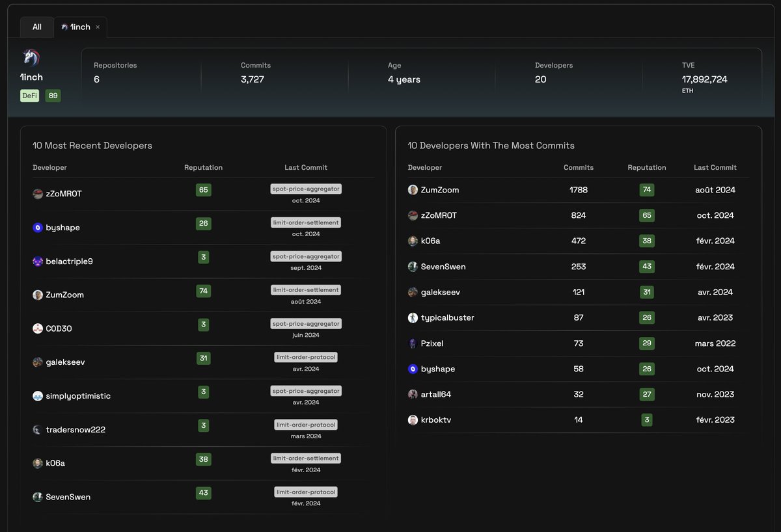The image size is (781, 532).
Task: Click reputation badge 74 in most commits list
Action: pos(647,190)
